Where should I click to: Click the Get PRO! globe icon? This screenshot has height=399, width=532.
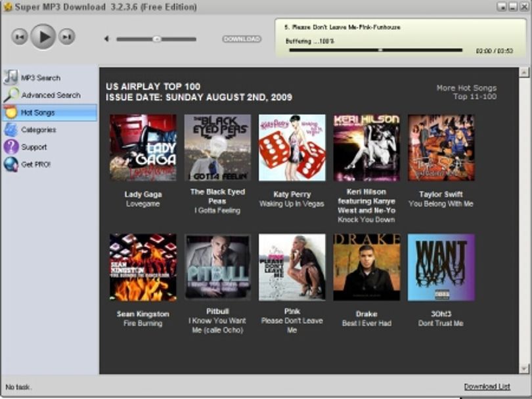[x=11, y=165]
